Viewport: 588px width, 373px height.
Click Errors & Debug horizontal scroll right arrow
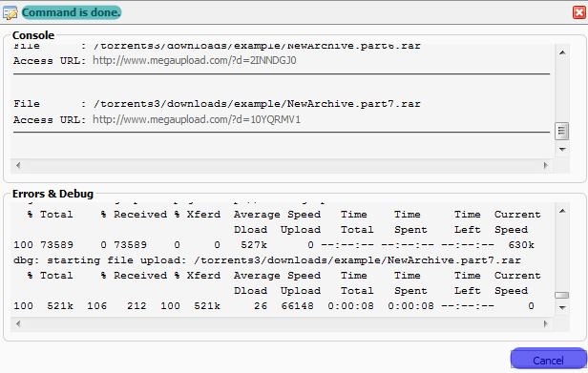pos(546,323)
